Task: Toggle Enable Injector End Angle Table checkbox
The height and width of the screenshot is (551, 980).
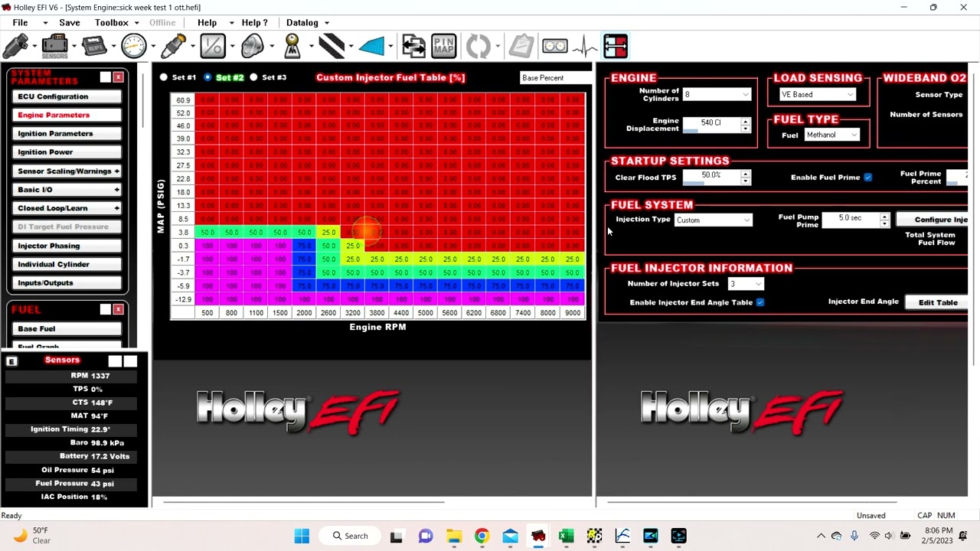Action: 760,302
